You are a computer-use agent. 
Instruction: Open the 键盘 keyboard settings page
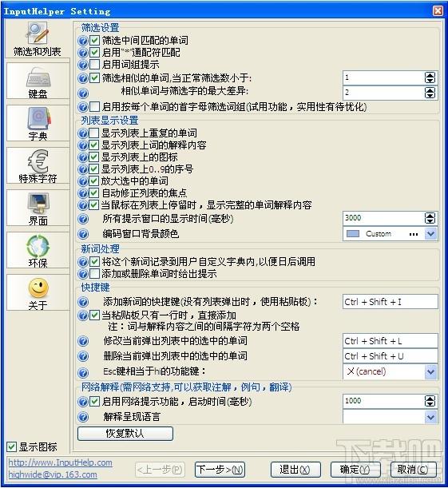pyautogui.click(x=38, y=81)
